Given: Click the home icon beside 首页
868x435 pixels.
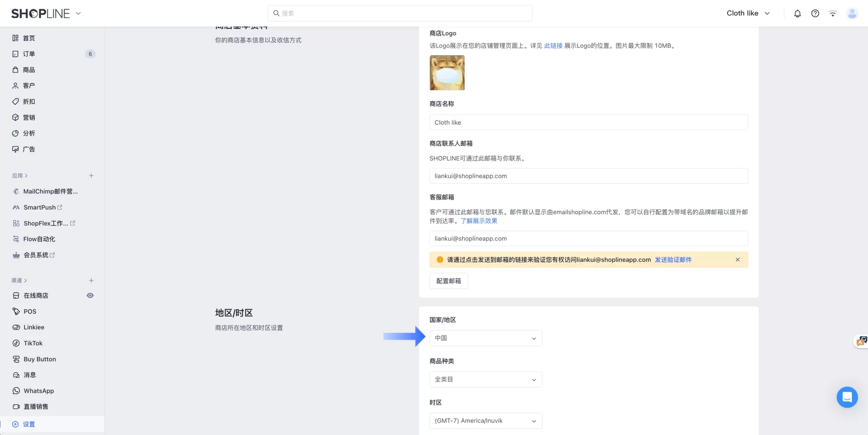Looking at the screenshot, I should [15, 38].
